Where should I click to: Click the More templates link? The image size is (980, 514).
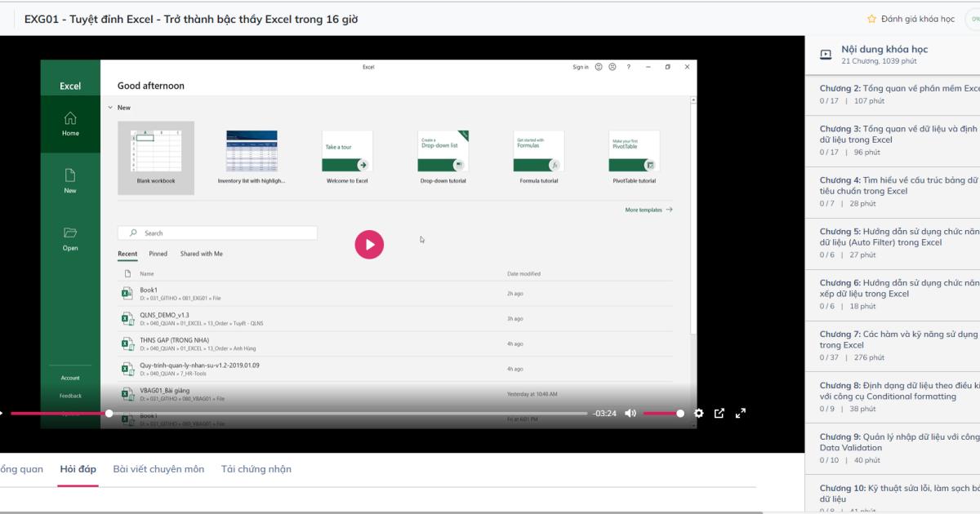(x=648, y=210)
